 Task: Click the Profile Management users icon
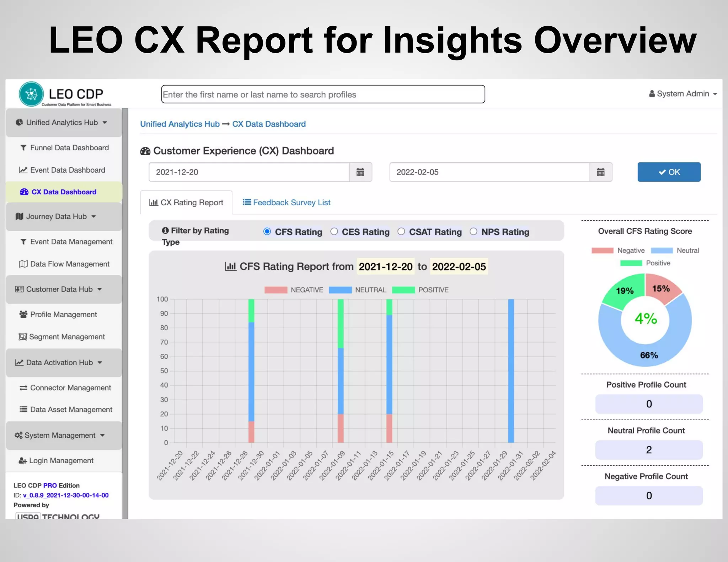(x=23, y=314)
